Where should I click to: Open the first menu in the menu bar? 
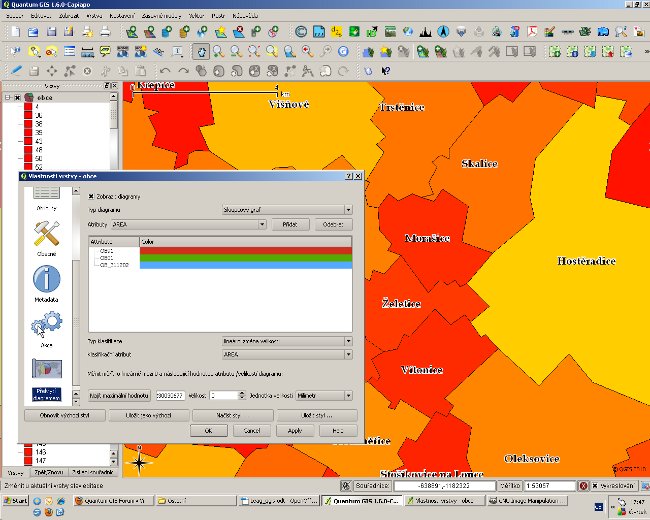tap(17, 17)
